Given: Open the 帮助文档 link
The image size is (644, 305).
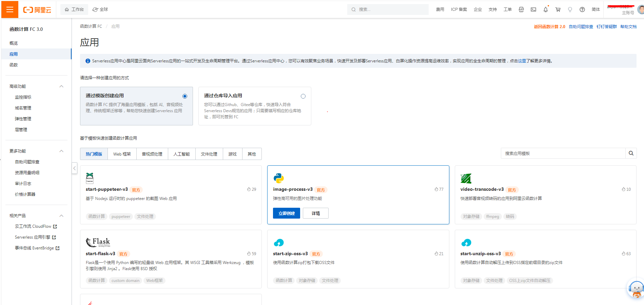Looking at the screenshot, I should point(628,27).
